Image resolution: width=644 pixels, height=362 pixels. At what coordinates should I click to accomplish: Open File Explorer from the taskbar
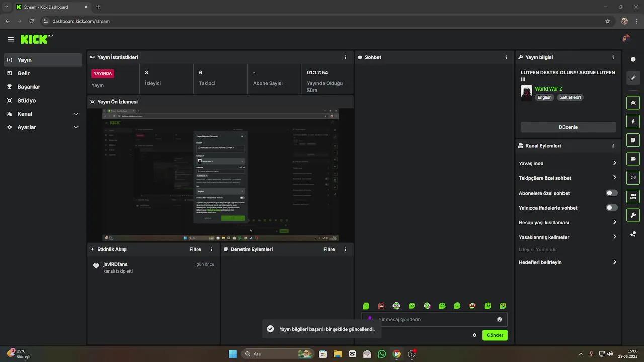tap(338, 354)
